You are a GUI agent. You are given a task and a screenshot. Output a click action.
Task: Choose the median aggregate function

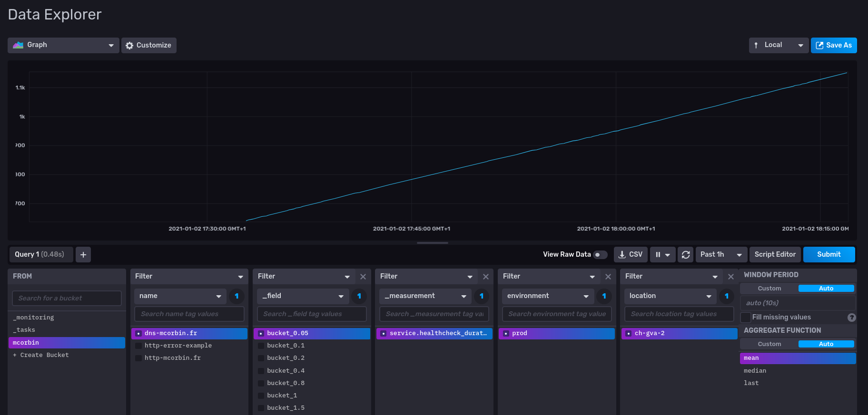coord(798,371)
